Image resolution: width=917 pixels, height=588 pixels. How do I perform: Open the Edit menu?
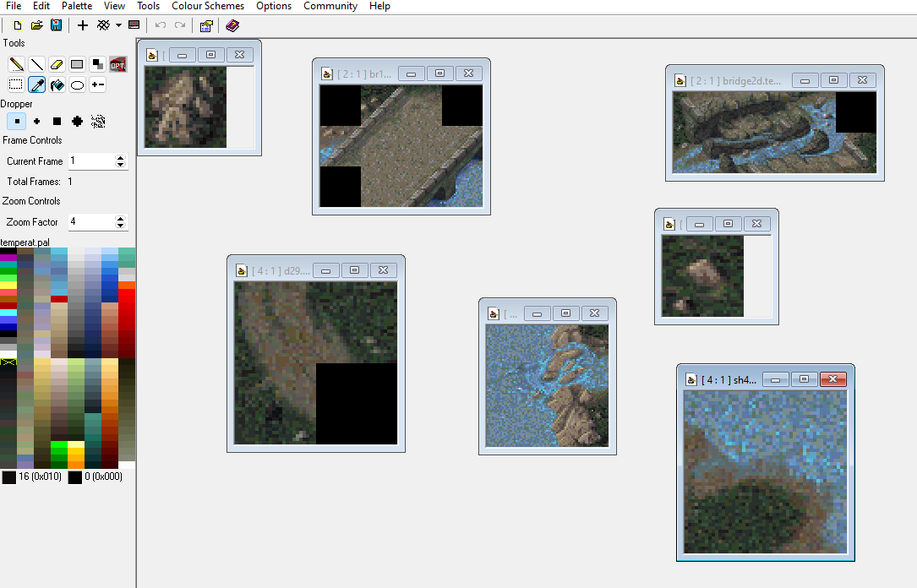click(41, 6)
